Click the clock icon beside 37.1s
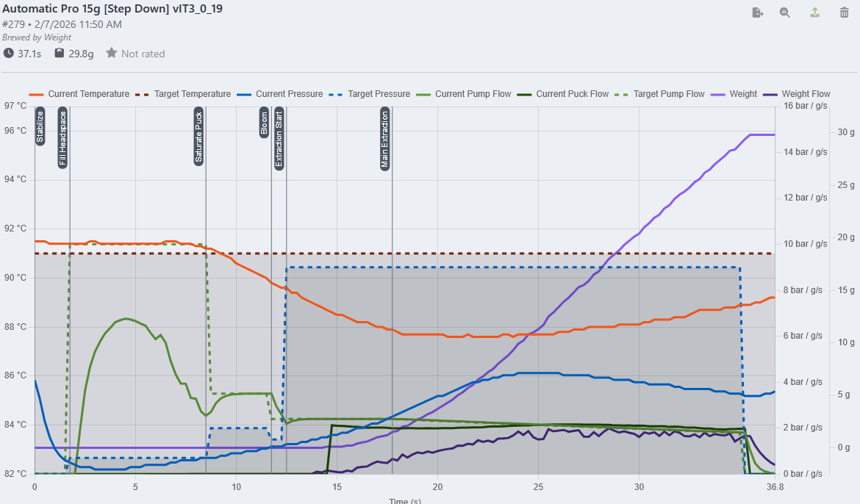This screenshot has height=504, width=860. [x=8, y=53]
